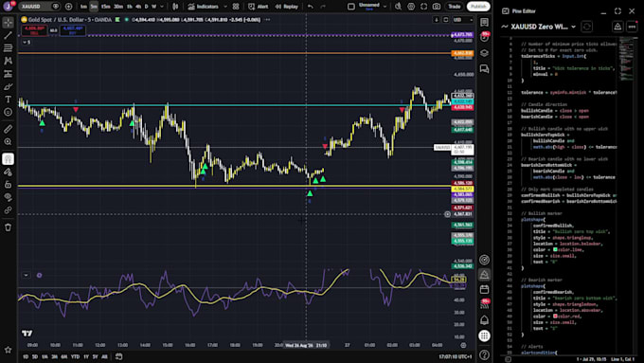
Task: Open the candlestick chart type selector
Action: coord(175,7)
